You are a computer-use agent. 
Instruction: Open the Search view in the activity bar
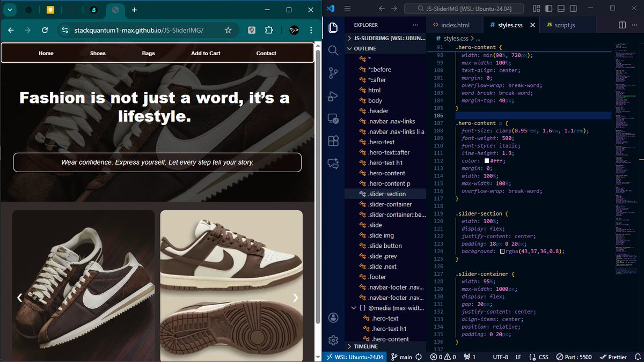pyautogui.click(x=333, y=50)
